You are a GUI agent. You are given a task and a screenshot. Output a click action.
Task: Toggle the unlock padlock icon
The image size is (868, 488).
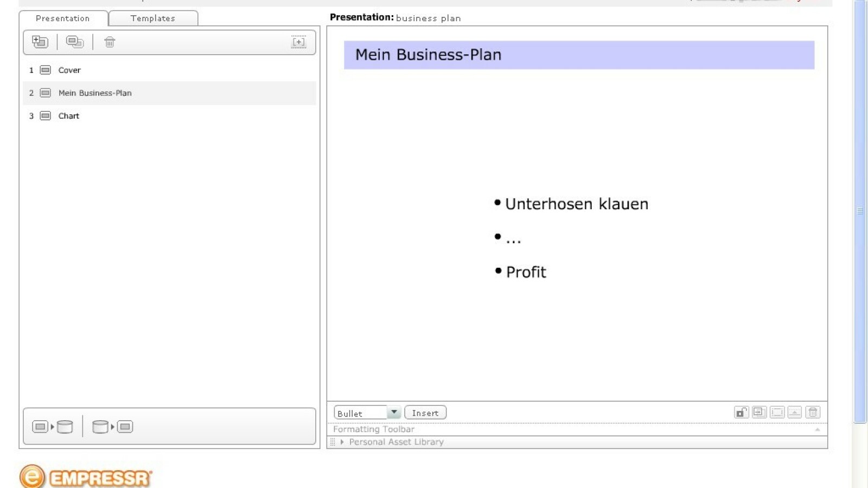tap(741, 413)
